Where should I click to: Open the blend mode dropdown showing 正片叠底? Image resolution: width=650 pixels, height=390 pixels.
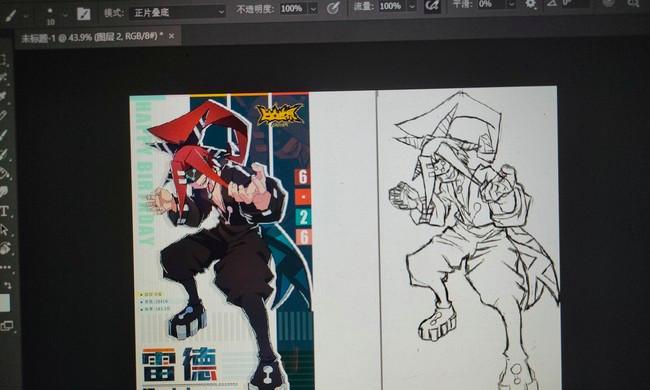pyautogui.click(x=177, y=12)
